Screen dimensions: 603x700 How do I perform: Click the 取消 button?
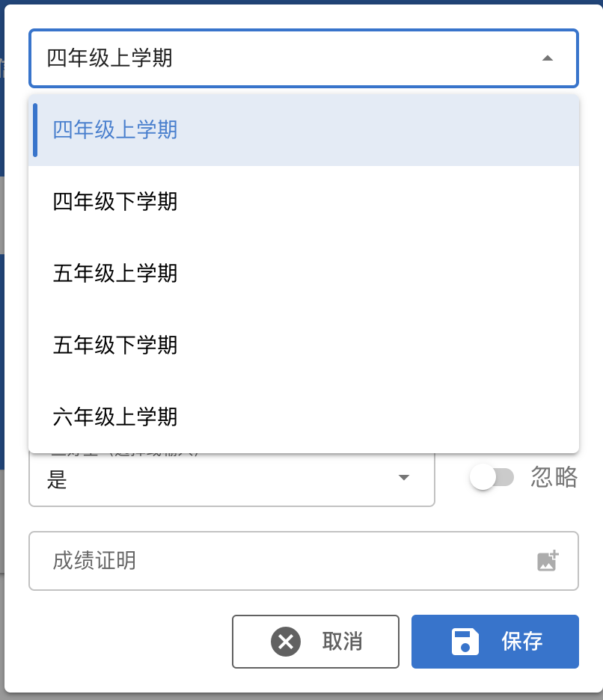[x=316, y=642]
